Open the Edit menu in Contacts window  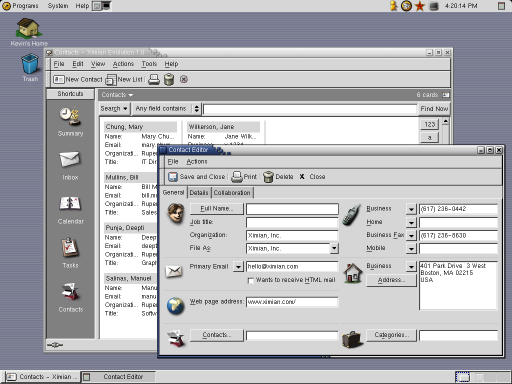pos(78,64)
